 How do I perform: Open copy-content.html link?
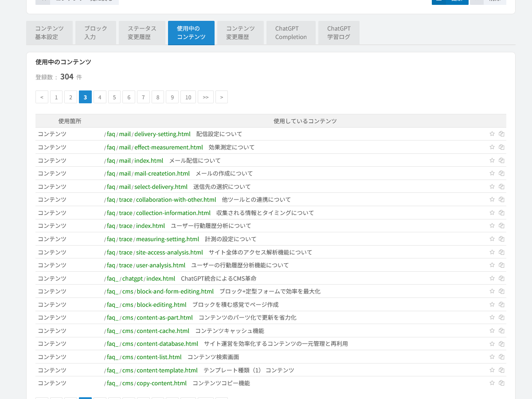pyautogui.click(x=162, y=383)
